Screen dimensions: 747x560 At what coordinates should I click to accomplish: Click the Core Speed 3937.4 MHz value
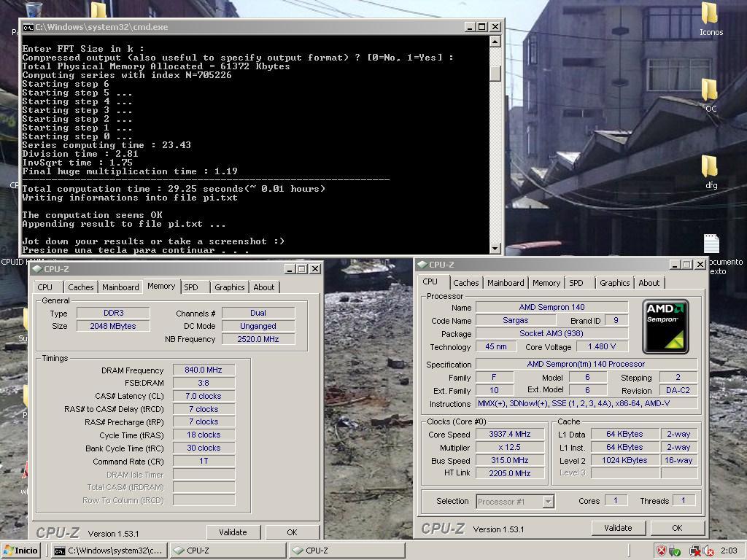510,434
